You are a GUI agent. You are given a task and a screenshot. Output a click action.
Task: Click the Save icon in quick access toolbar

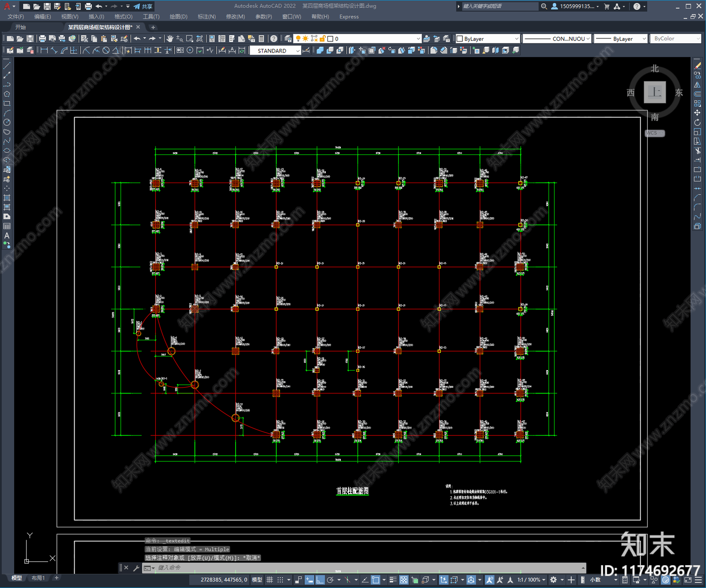point(47,6)
